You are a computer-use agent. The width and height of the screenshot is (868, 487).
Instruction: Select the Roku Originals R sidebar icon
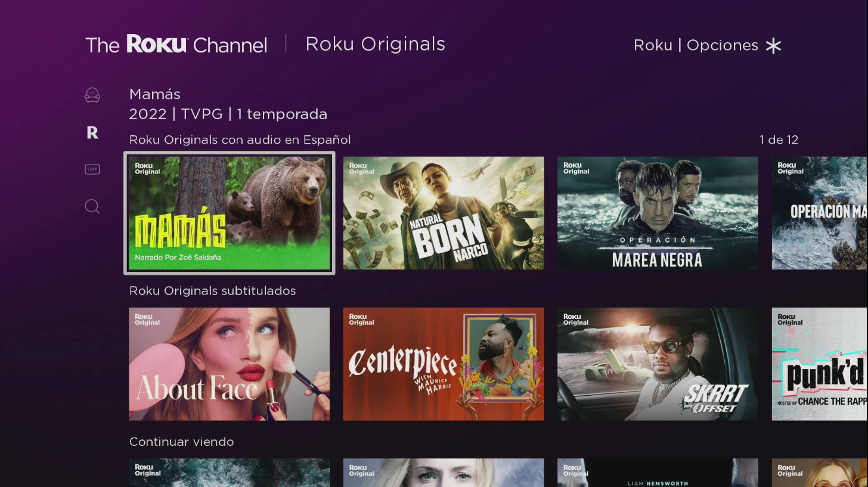(92, 132)
